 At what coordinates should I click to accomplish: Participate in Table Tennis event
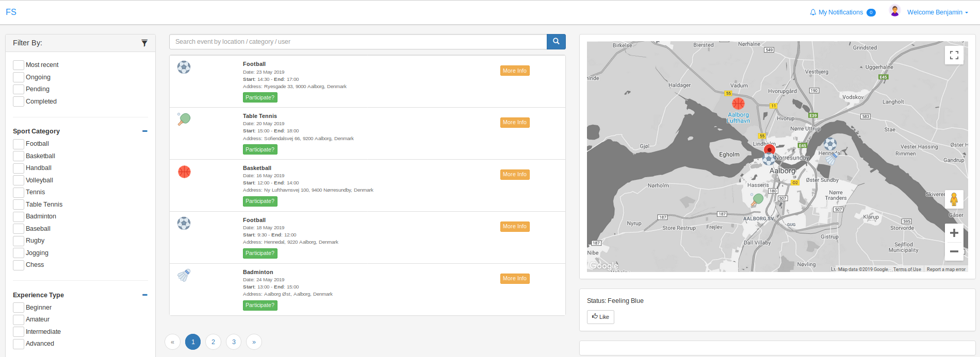(x=260, y=149)
